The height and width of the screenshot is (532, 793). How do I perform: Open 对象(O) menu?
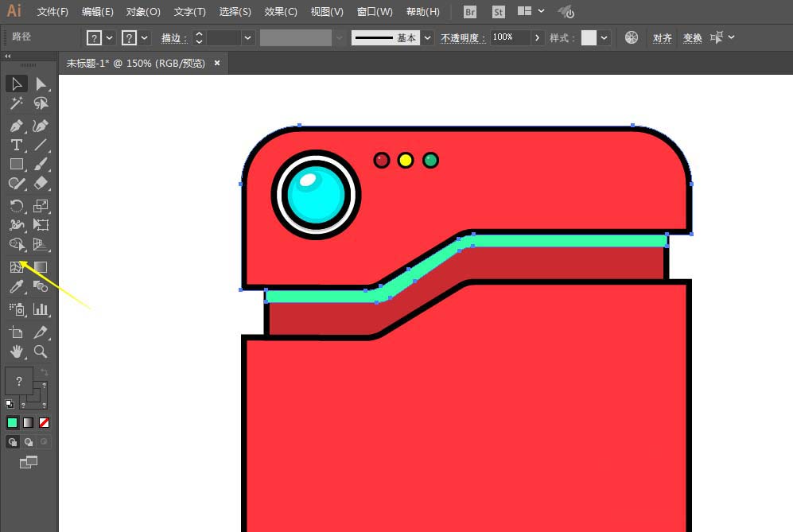pos(143,12)
